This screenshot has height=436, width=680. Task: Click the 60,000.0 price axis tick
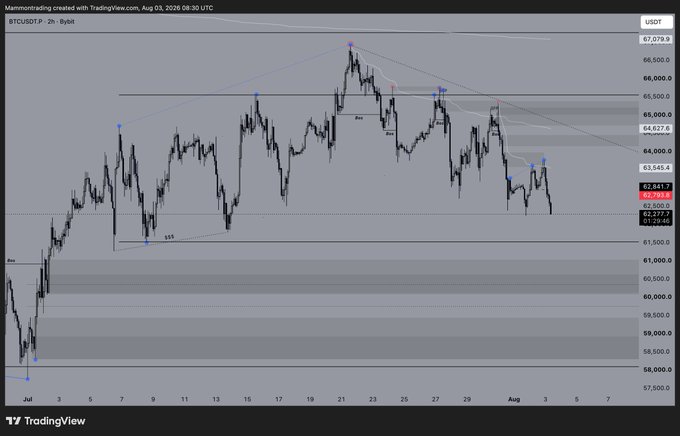click(657, 297)
